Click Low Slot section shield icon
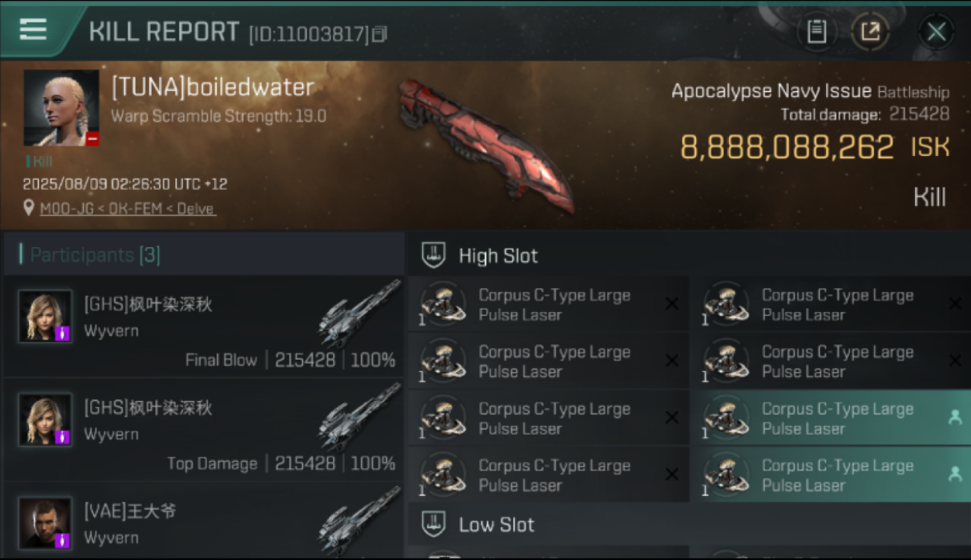Image resolution: width=971 pixels, height=560 pixels. click(x=434, y=524)
